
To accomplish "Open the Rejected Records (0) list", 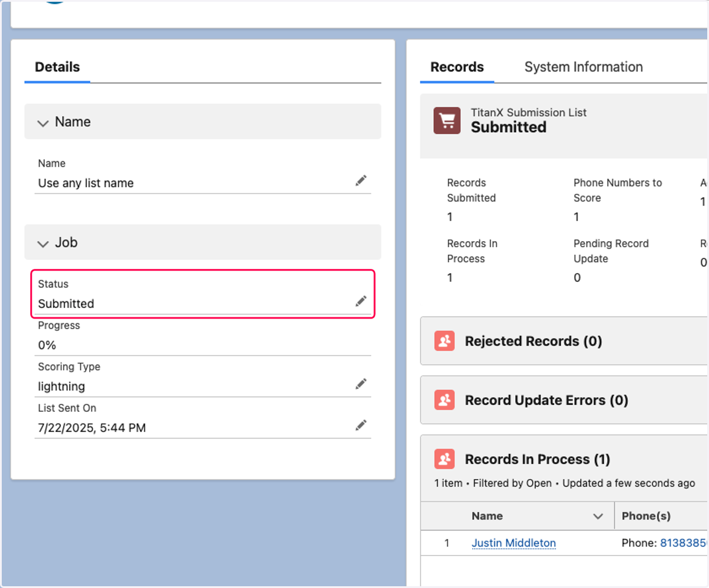I will (534, 341).
